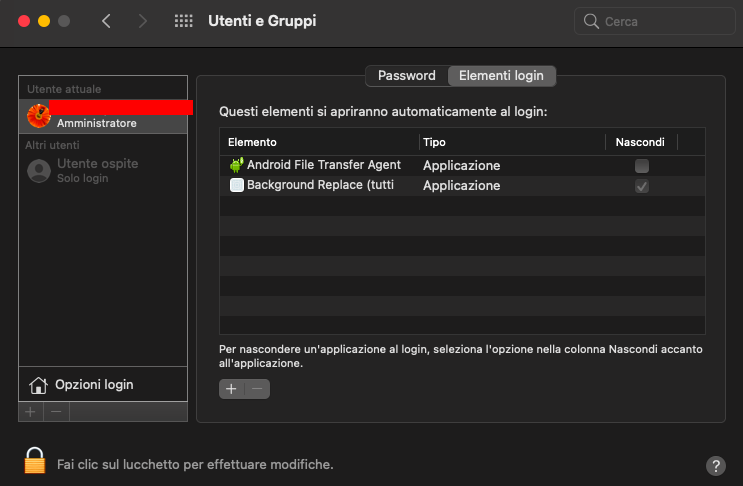Click the guest user silhouette icon

38,171
